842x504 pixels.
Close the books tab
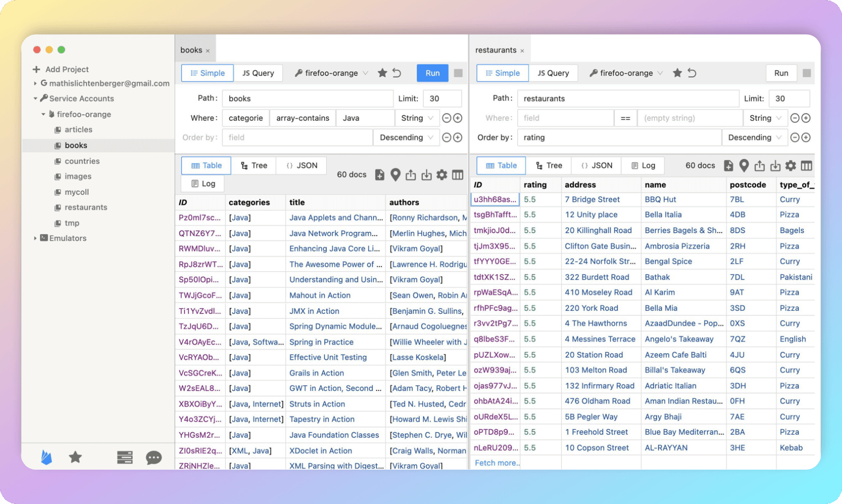pyautogui.click(x=208, y=51)
